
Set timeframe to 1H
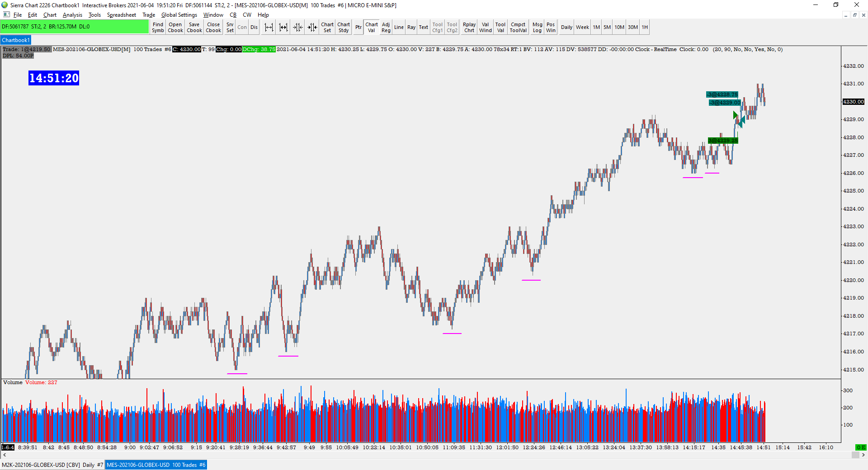tap(645, 27)
